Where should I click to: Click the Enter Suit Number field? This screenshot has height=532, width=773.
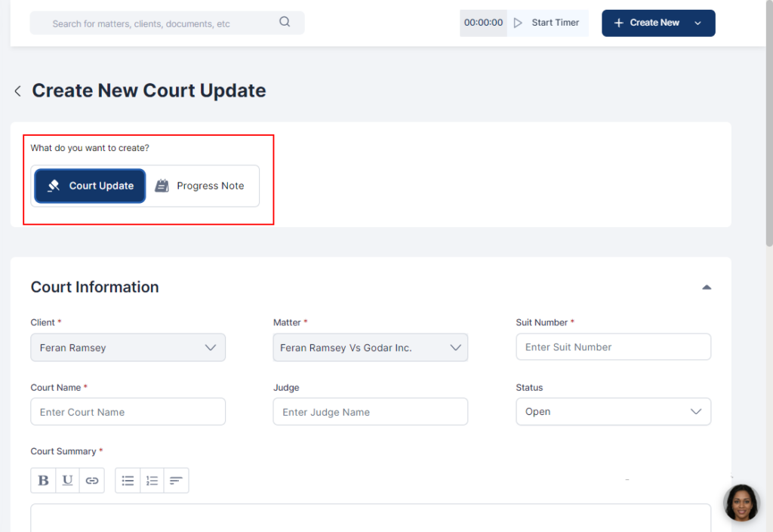point(613,347)
